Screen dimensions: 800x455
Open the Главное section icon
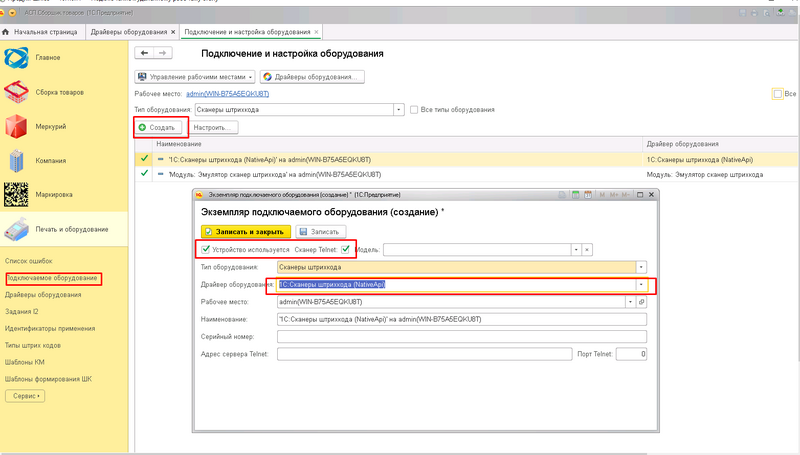point(16,58)
